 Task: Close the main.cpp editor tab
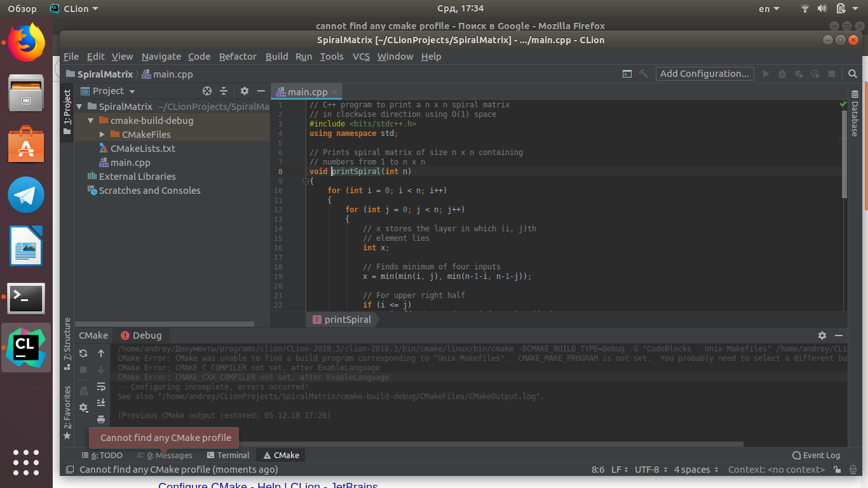coord(335,92)
